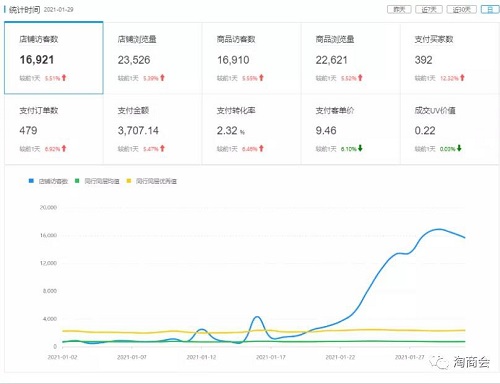
Task: Toggle the yellow 同行同层优秀值 legend series
Action: point(152,181)
